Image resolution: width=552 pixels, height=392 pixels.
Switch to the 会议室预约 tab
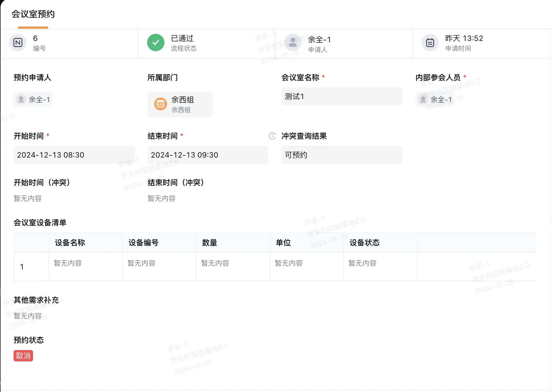pos(33,15)
